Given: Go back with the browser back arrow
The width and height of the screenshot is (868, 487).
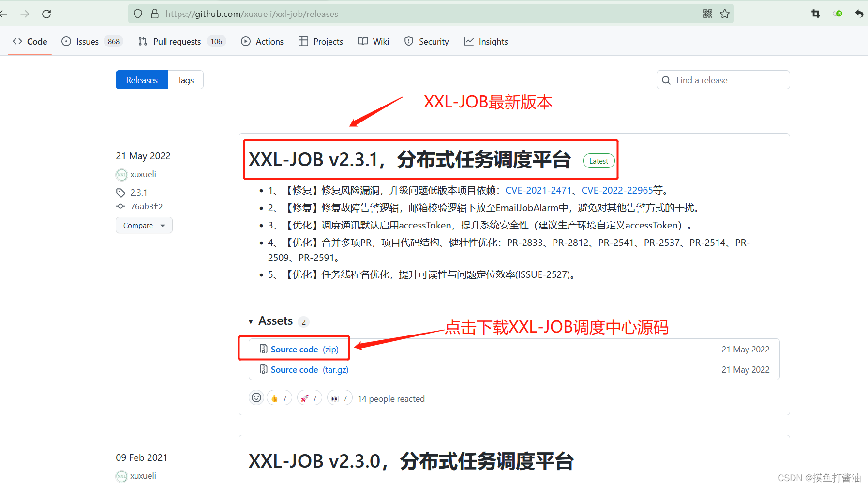Looking at the screenshot, I should (x=3, y=14).
